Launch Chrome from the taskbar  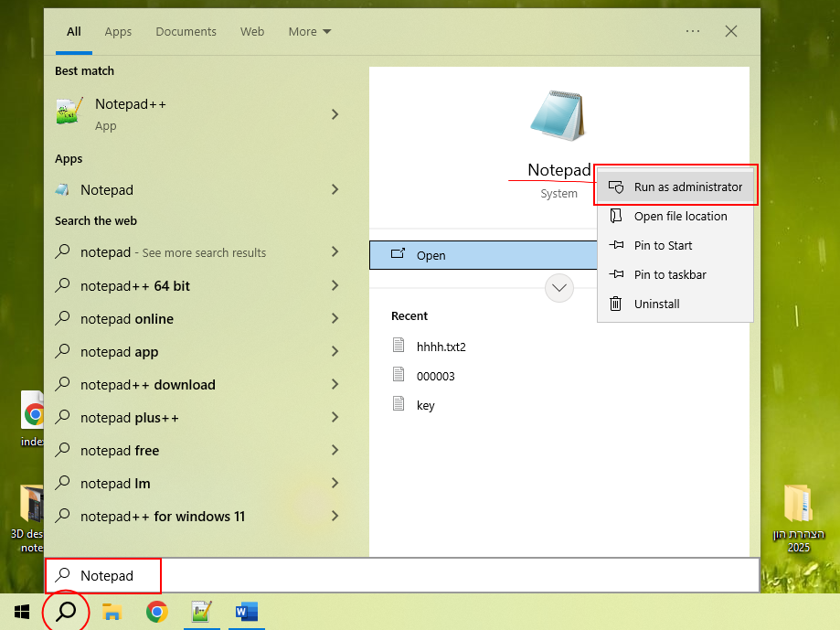pos(157,612)
